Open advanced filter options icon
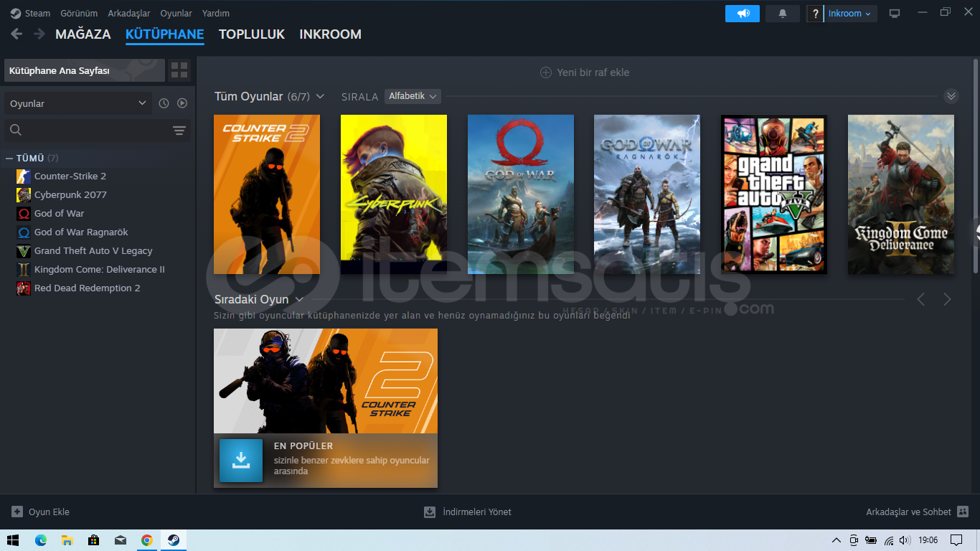This screenshot has height=551, width=980. pyautogui.click(x=179, y=131)
